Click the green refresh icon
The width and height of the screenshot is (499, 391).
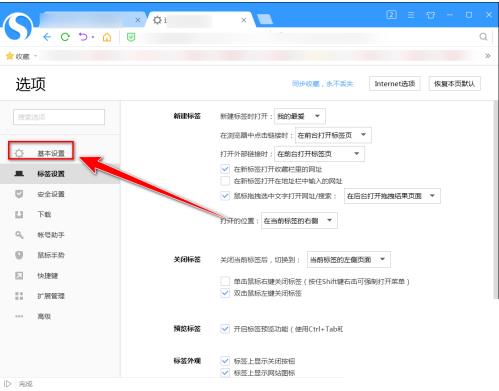pyautogui.click(x=65, y=37)
